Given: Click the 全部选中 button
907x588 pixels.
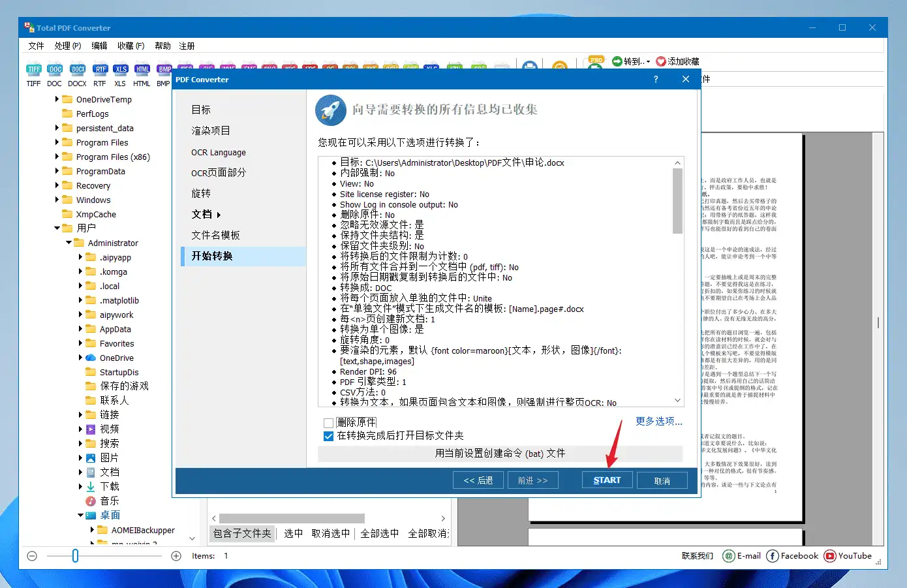Looking at the screenshot, I should 380,533.
